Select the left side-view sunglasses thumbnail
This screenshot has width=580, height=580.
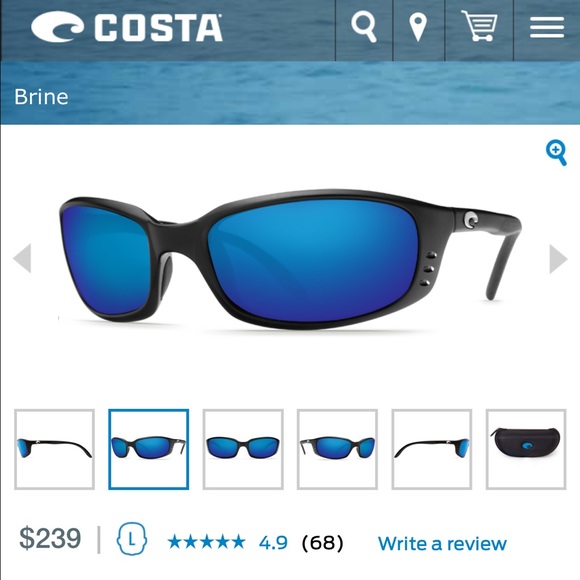point(54,449)
